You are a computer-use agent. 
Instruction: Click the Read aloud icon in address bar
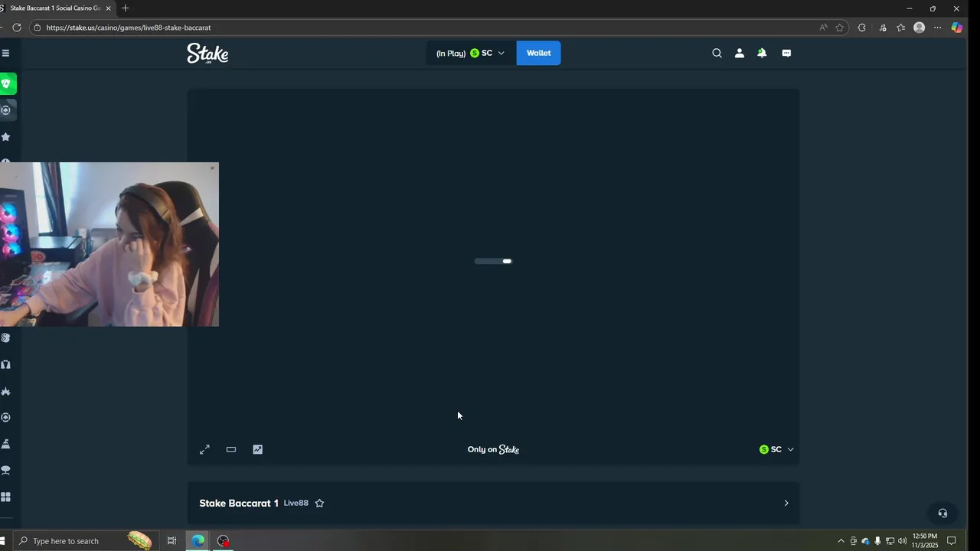pos(823,28)
